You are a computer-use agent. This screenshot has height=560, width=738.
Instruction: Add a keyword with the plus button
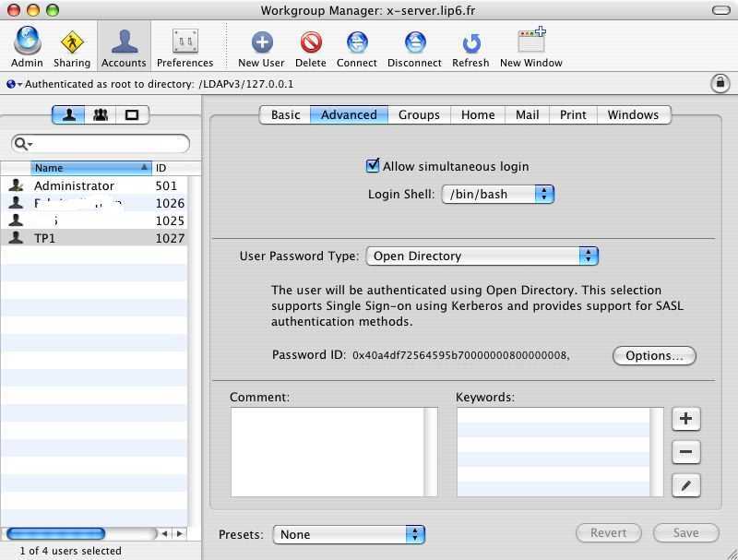click(x=685, y=418)
